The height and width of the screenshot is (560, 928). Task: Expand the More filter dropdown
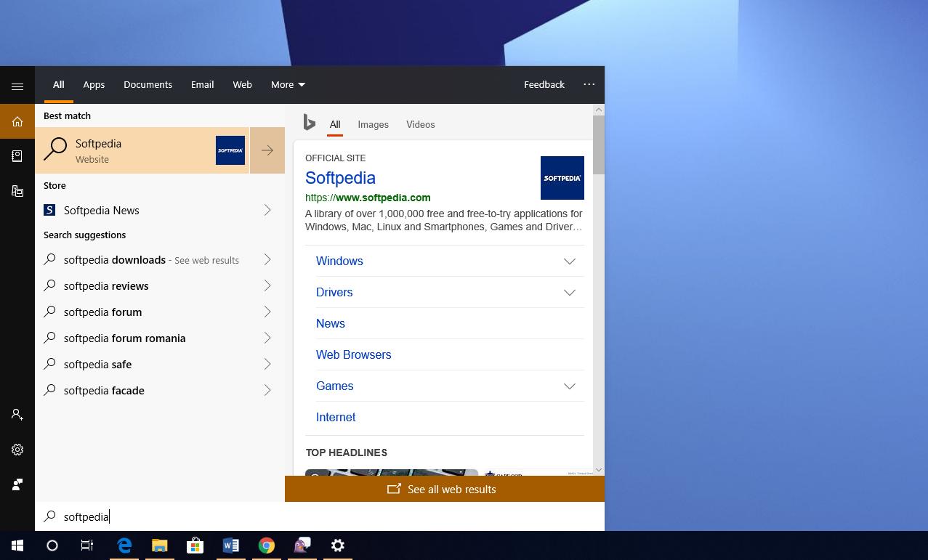tap(288, 84)
